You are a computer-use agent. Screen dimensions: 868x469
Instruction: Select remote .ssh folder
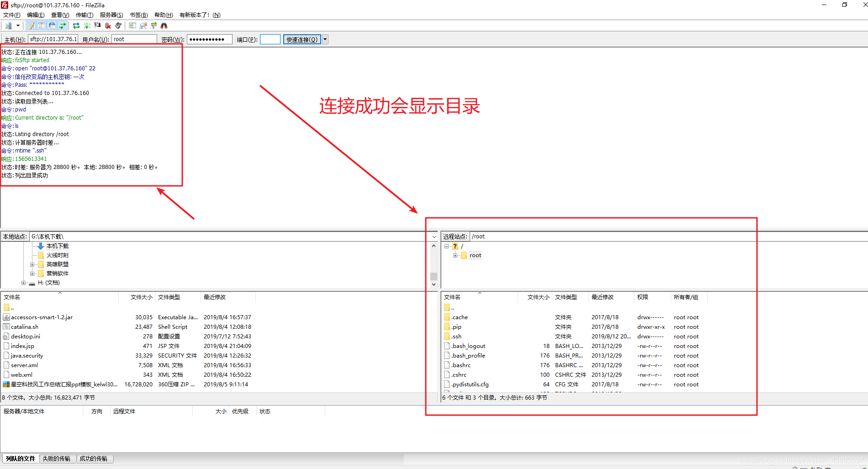456,337
